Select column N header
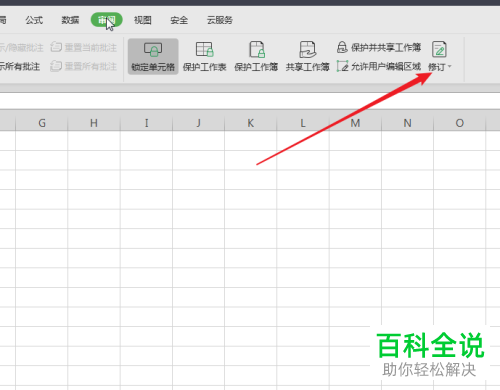Viewport: 500px width, 390px height. pos(407,123)
